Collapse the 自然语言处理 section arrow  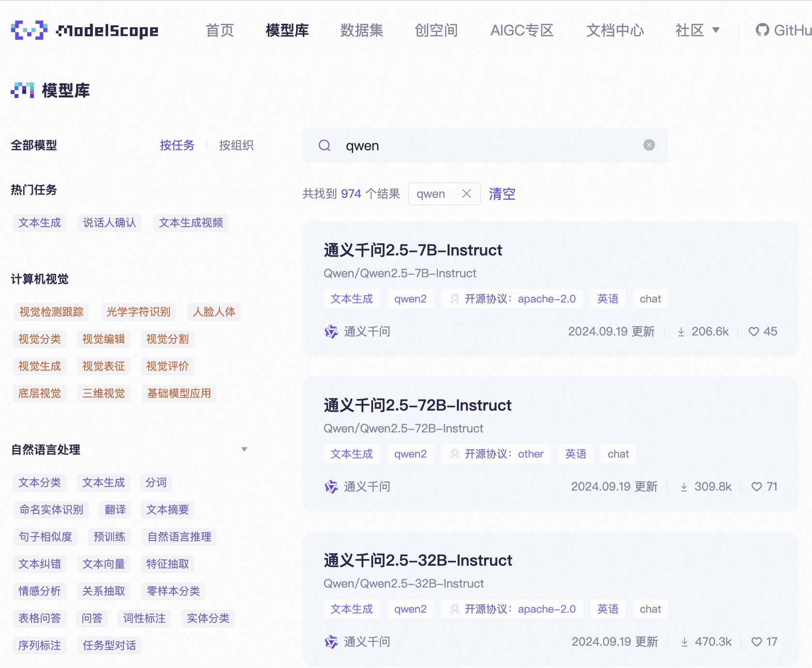244,449
